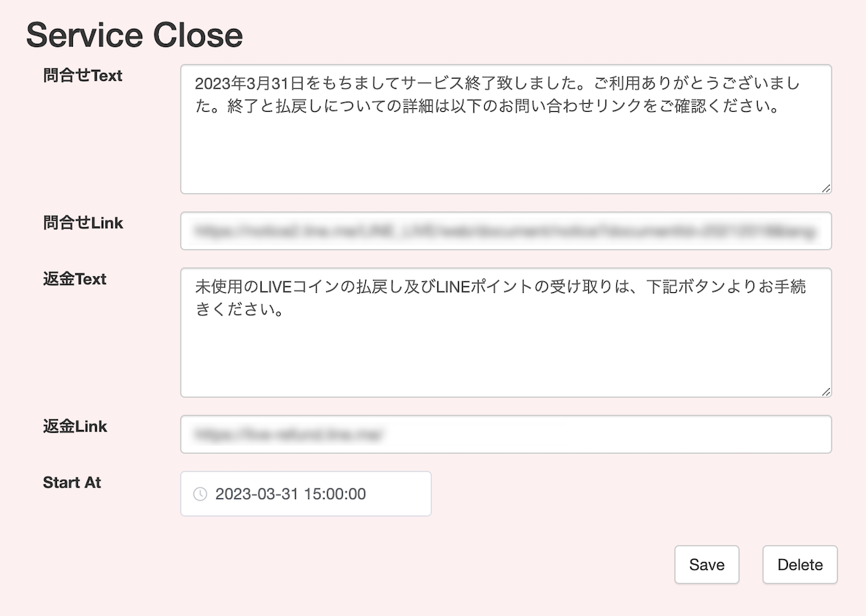Image resolution: width=866 pixels, height=616 pixels.
Task: Focus the 返金Link URL input field
Action: pos(505,434)
